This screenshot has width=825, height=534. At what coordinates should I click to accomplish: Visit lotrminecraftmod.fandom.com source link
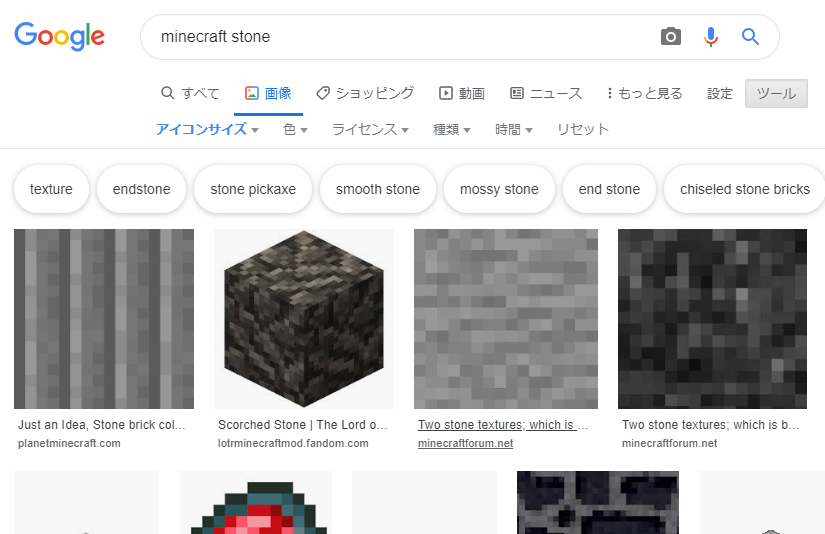tap(293, 443)
